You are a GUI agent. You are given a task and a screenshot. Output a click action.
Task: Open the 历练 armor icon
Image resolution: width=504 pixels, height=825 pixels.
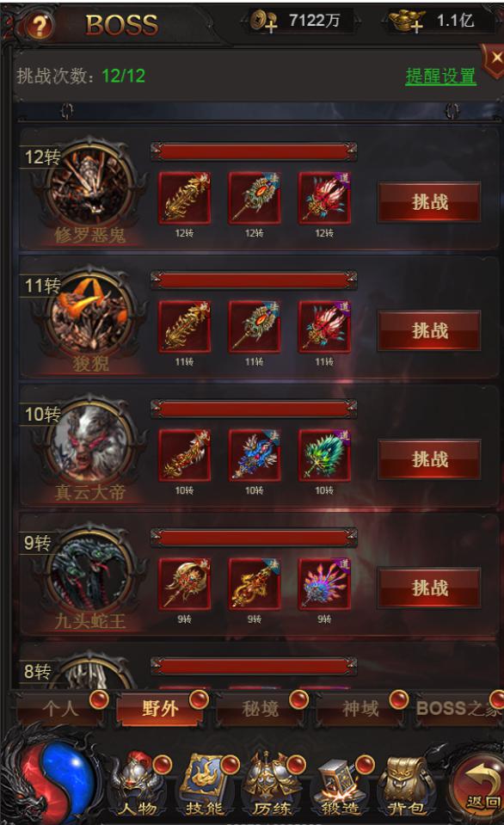pyautogui.click(x=272, y=785)
